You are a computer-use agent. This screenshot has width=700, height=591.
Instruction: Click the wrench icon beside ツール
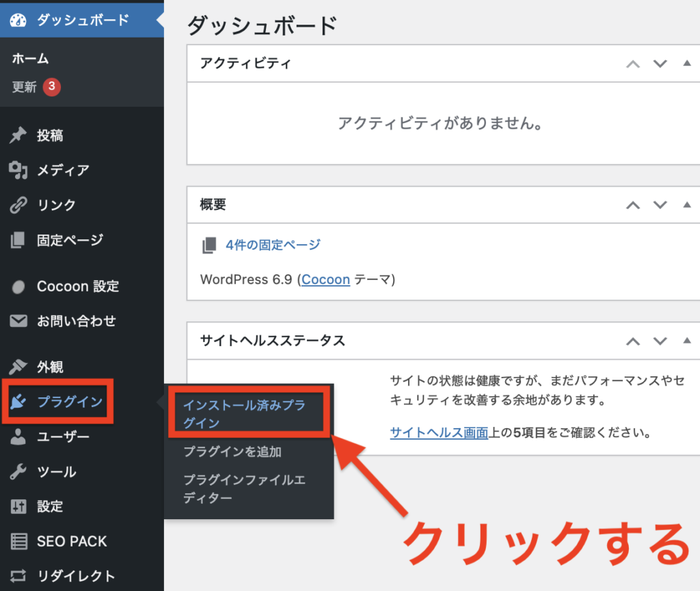[18, 472]
